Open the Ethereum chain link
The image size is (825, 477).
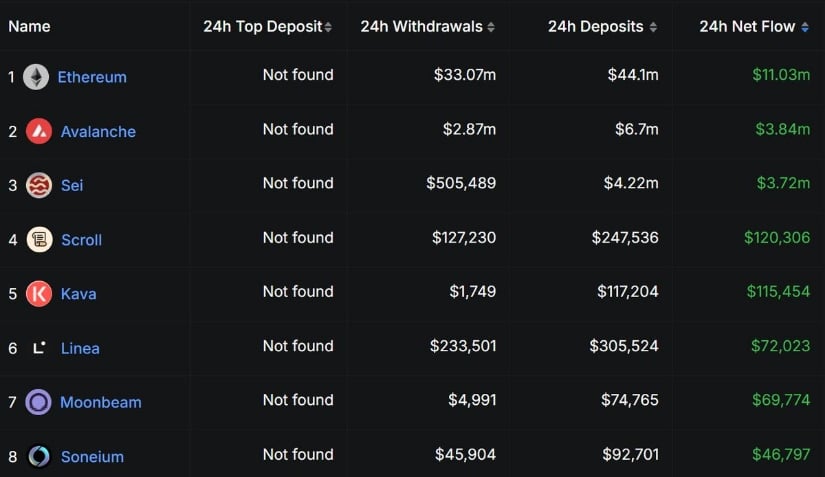[x=92, y=77]
